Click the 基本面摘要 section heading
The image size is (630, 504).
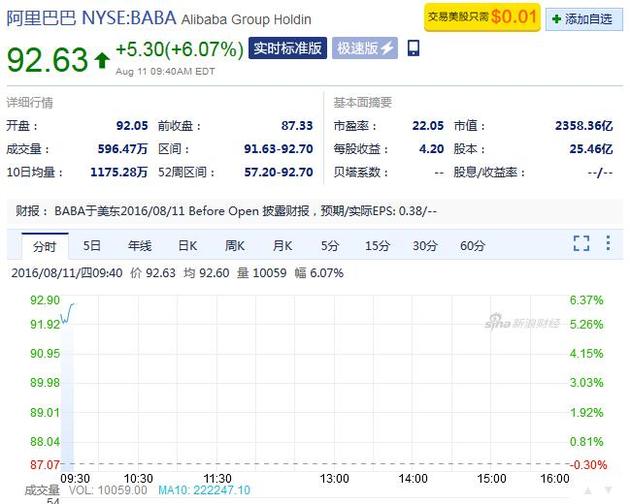[362, 102]
